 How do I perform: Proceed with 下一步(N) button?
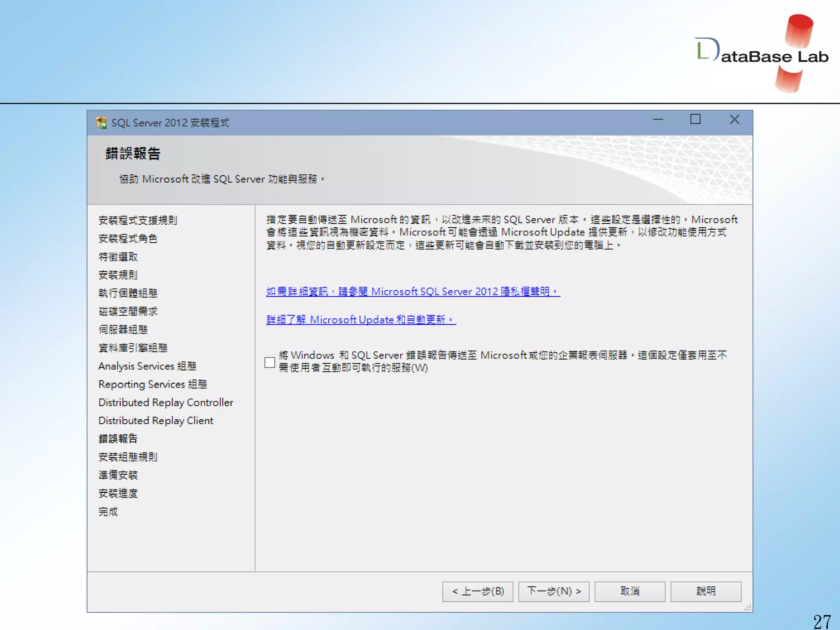[554, 591]
